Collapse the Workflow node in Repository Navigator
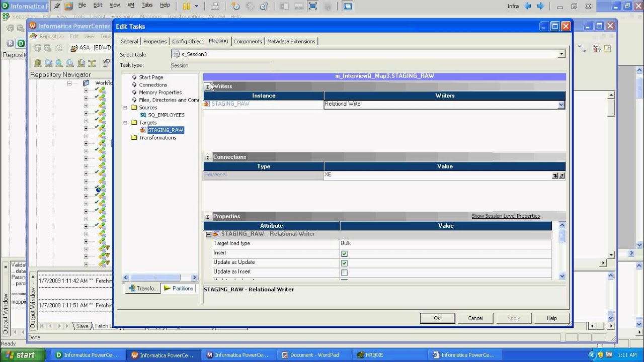Screen dimensions: 644x362 70,83
